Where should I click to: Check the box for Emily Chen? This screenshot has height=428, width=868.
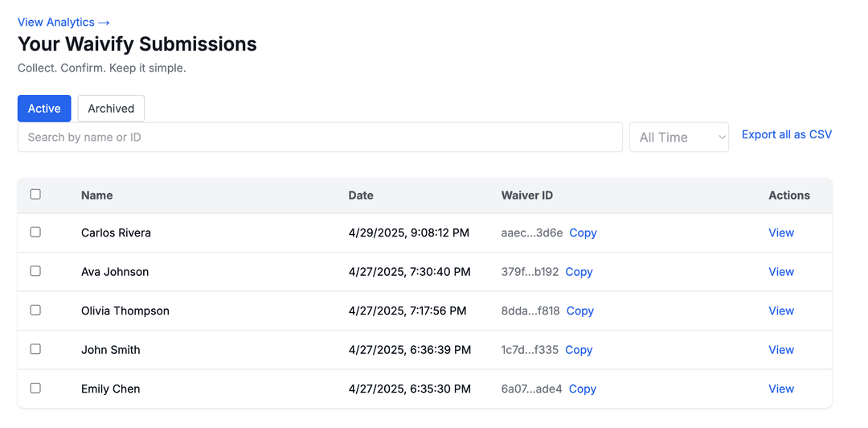click(x=35, y=388)
